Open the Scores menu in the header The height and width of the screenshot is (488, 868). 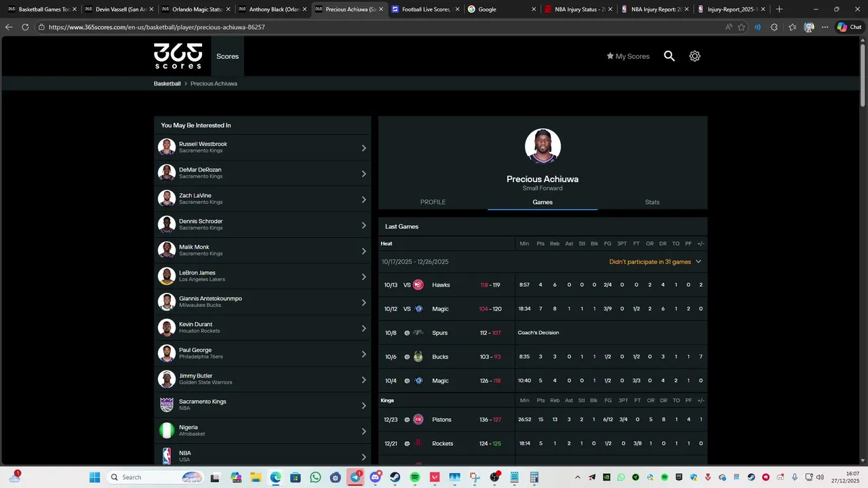coord(227,56)
